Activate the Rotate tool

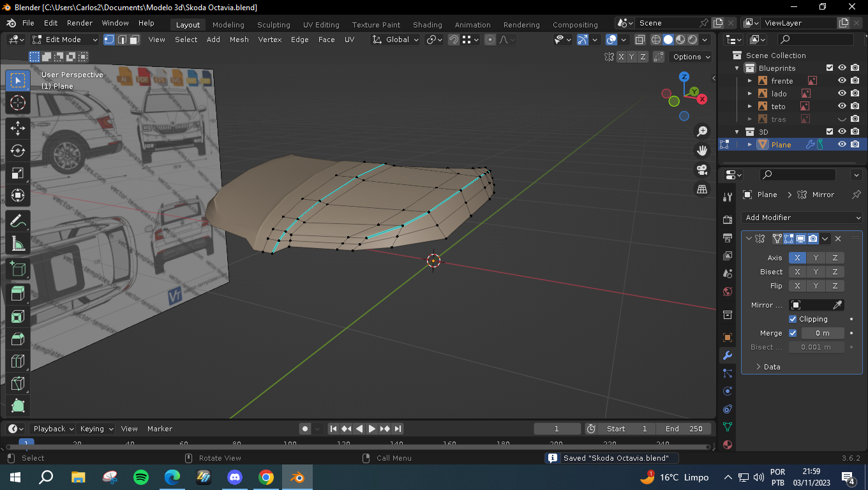point(18,151)
